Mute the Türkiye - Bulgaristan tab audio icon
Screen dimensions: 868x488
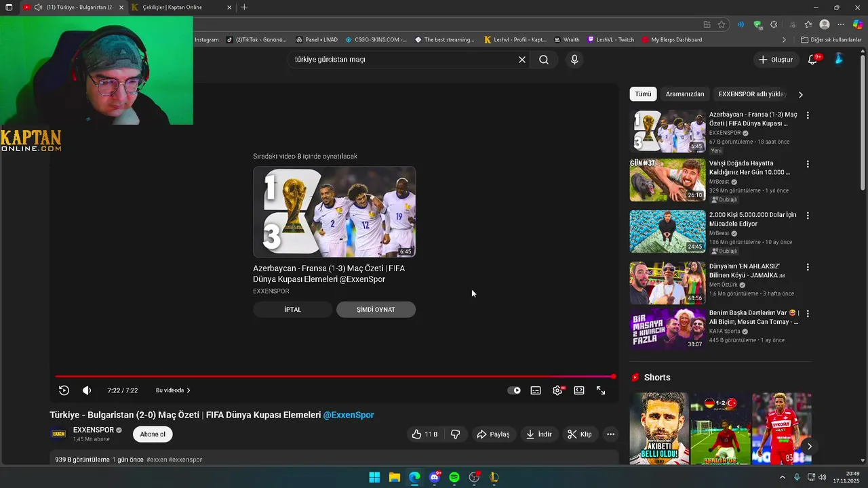pyautogui.click(x=38, y=7)
